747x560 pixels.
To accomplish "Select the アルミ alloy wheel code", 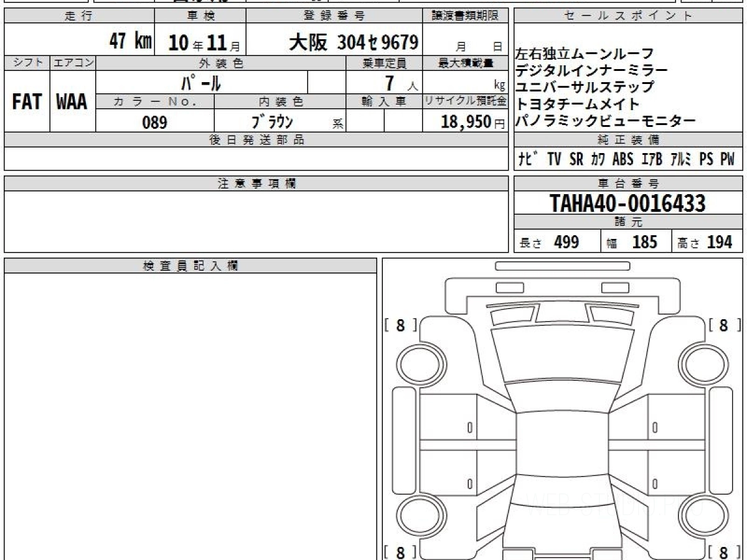I will [681, 159].
